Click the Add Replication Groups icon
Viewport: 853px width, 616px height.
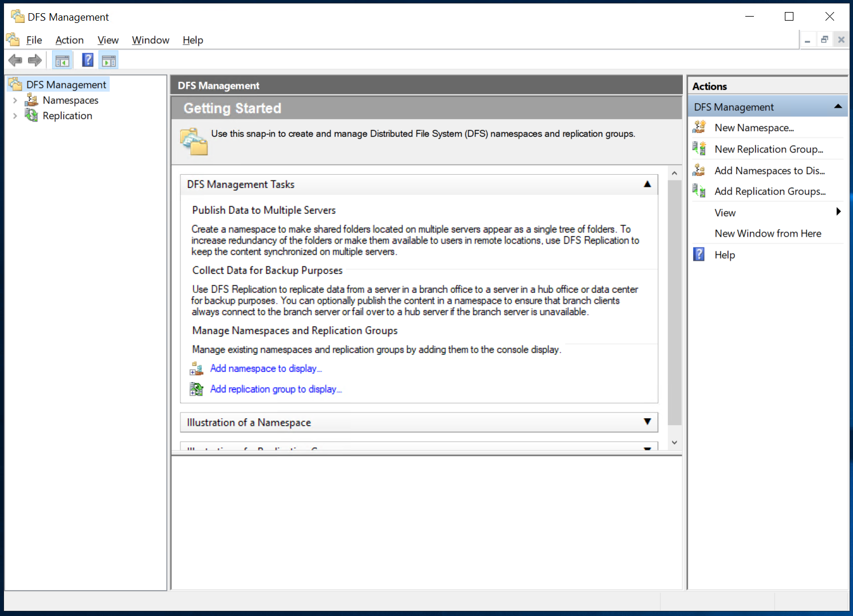point(699,191)
